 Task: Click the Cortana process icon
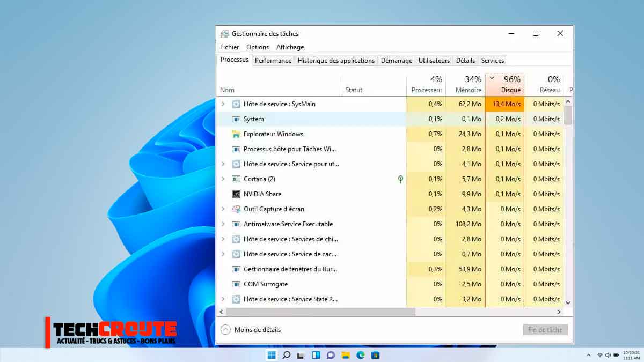(236, 179)
